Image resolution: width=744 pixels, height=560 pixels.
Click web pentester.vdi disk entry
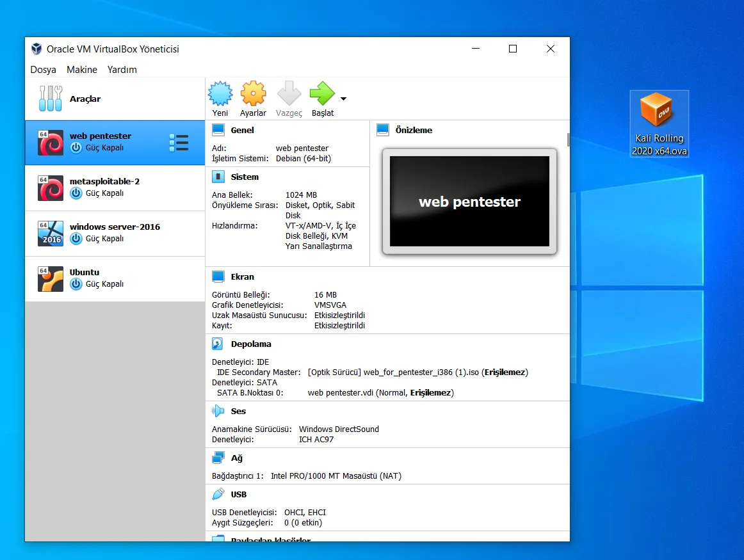pyautogui.click(x=380, y=392)
